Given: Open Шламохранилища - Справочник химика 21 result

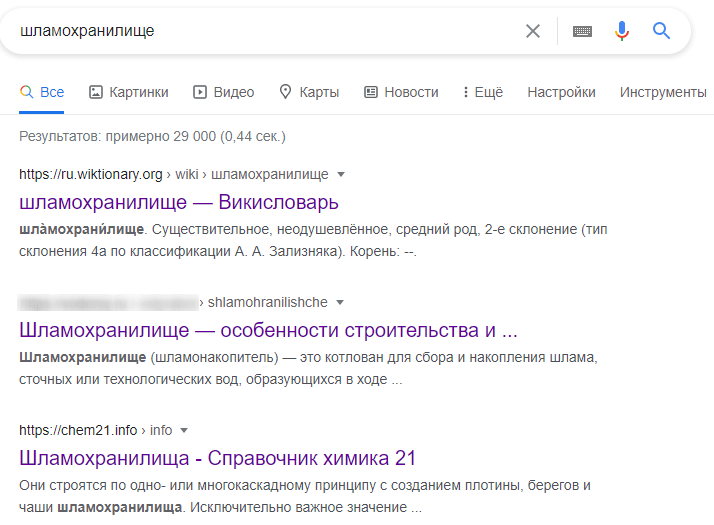Looking at the screenshot, I should pos(218,458).
